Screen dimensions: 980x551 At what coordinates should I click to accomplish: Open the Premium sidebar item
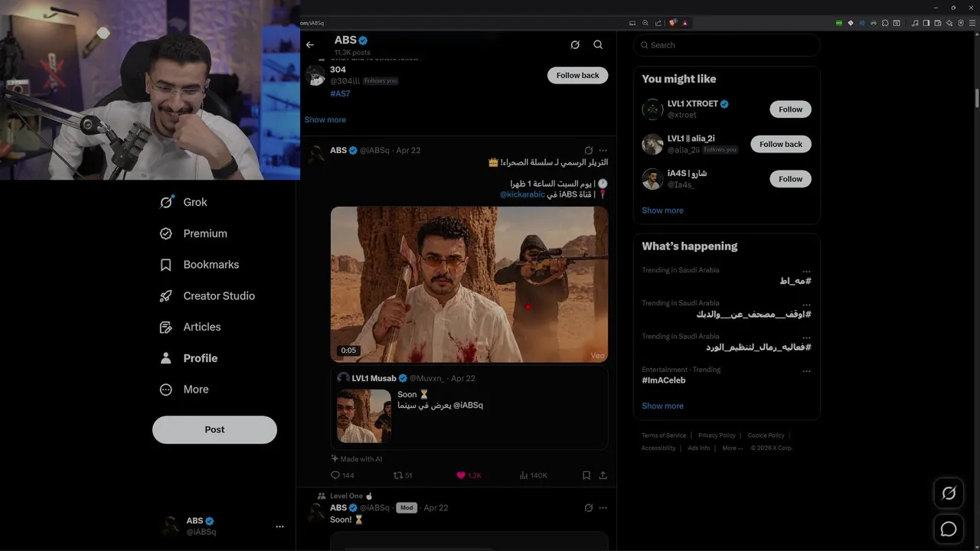click(193, 233)
